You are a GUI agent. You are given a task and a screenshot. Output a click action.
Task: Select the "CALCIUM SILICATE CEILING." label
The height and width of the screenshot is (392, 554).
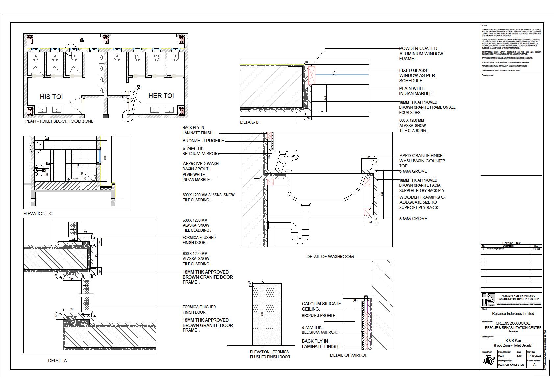coord(321,306)
